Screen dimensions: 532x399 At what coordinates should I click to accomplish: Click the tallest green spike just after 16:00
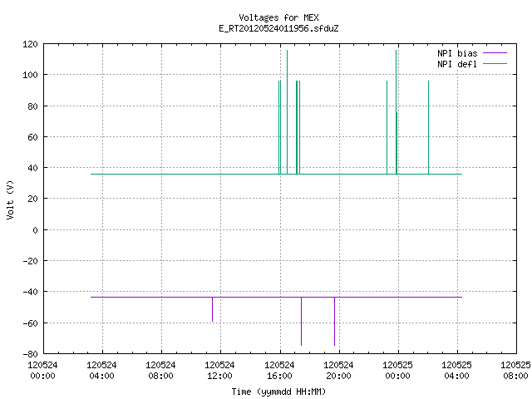pyautogui.click(x=287, y=112)
